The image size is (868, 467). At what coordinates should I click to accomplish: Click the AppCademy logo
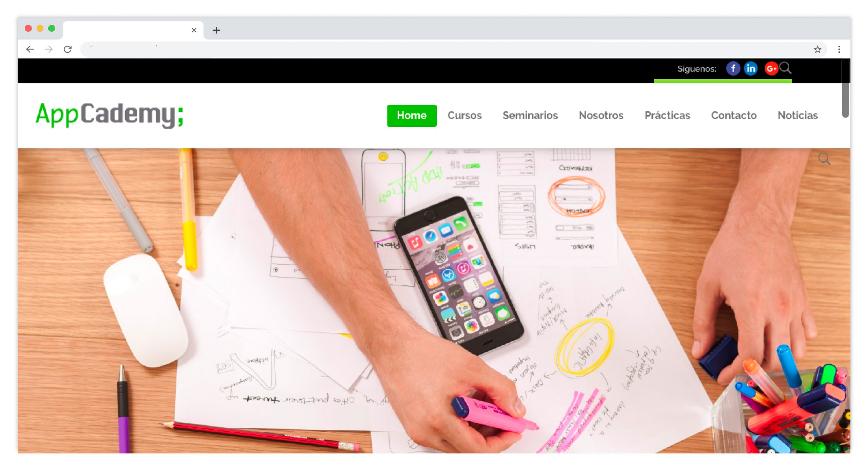point(109,115)
